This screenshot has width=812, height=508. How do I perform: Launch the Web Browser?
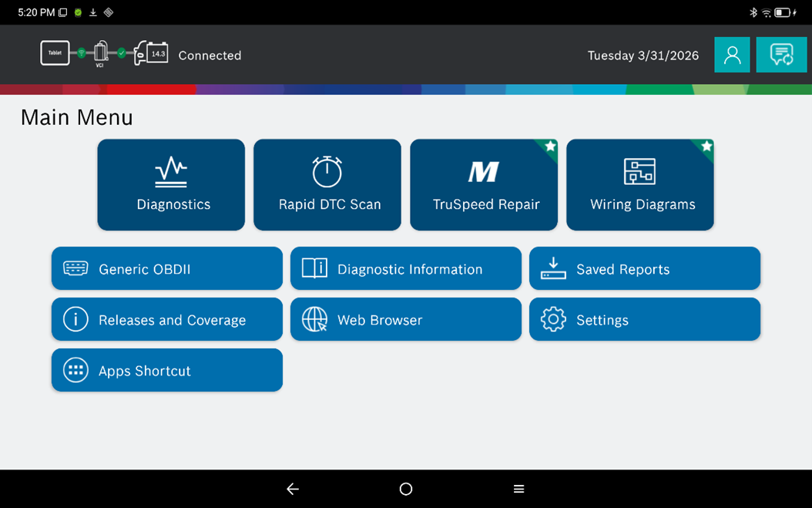[x=406, y=320]
